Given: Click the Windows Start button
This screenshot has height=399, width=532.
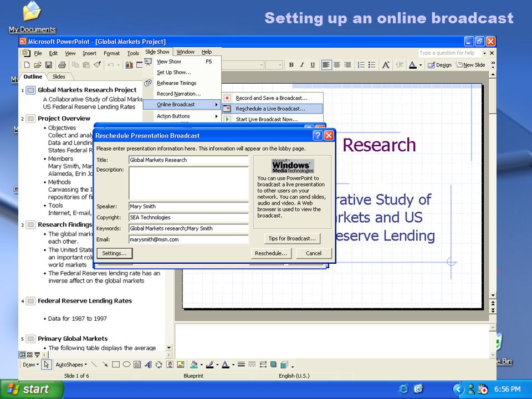Looking at the screenshot, I should [x=31, y=389].
